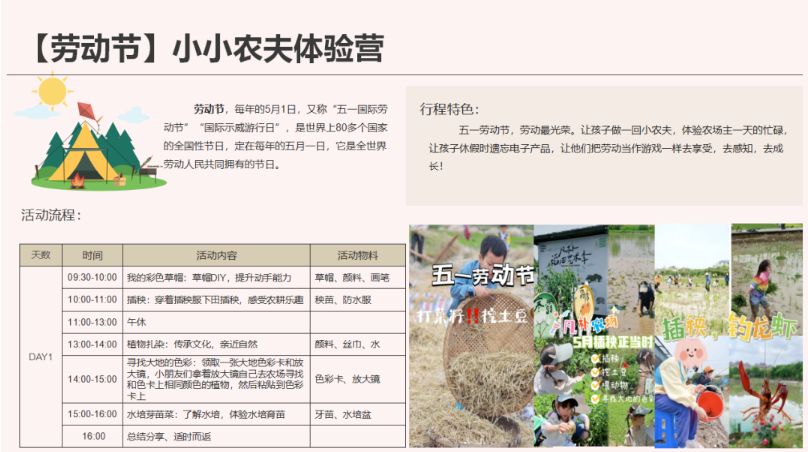Click the 行程特色 heading
This screenshot has width=808, height=452.
[x=450, y=108]
